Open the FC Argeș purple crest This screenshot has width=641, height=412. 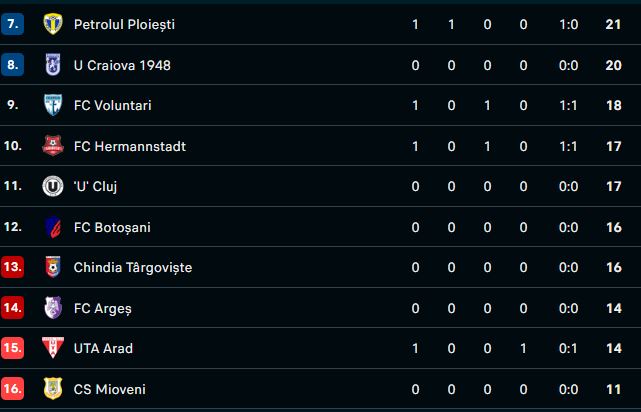[x=52, y=308]
